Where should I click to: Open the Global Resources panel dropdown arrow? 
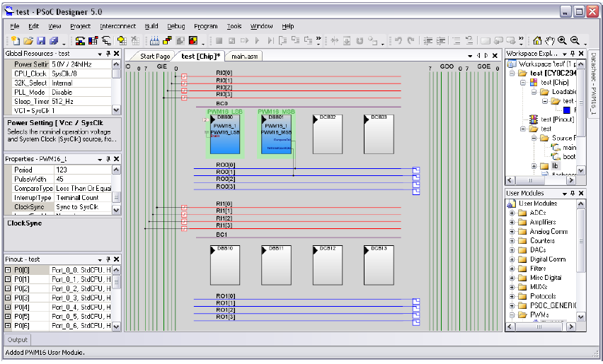(100, 54)
